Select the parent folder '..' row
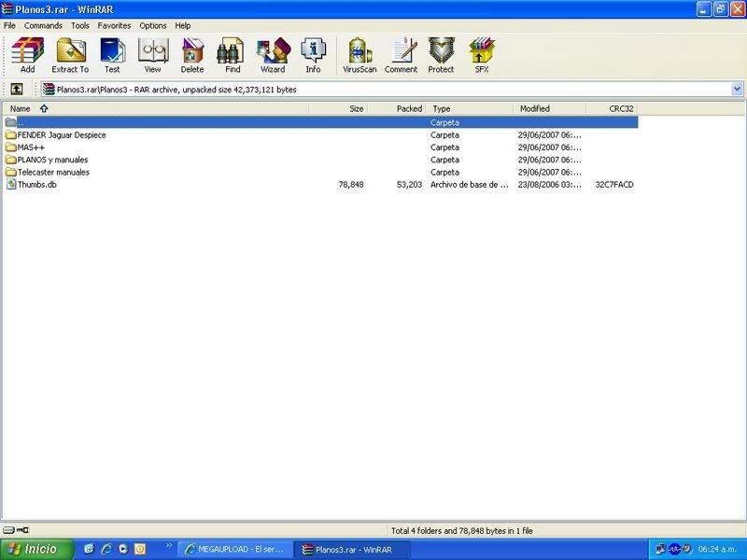 coord(320,122)
